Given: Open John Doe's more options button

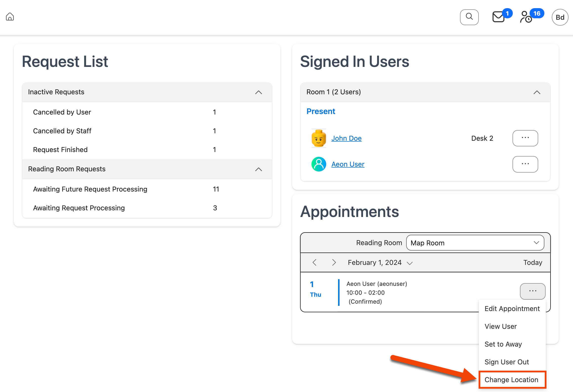Looking at the screenshot, I should point(525,138).
